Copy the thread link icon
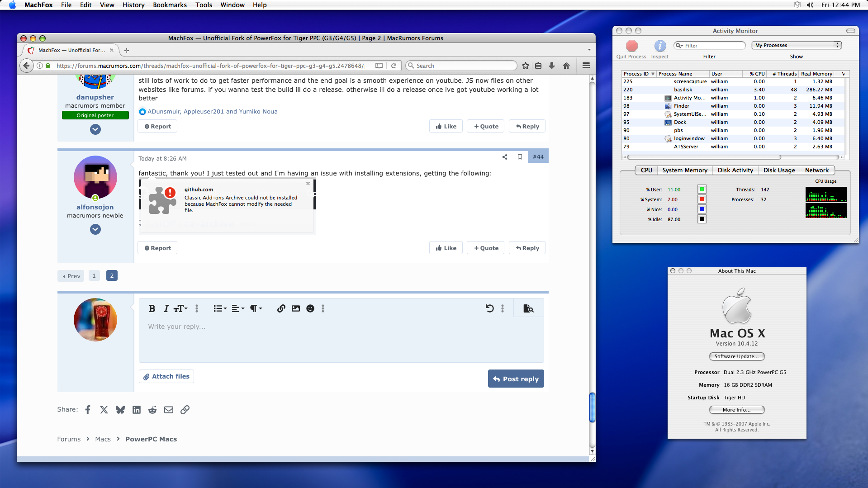The height and width of the screenshot is (488, 868). (185, 410)
